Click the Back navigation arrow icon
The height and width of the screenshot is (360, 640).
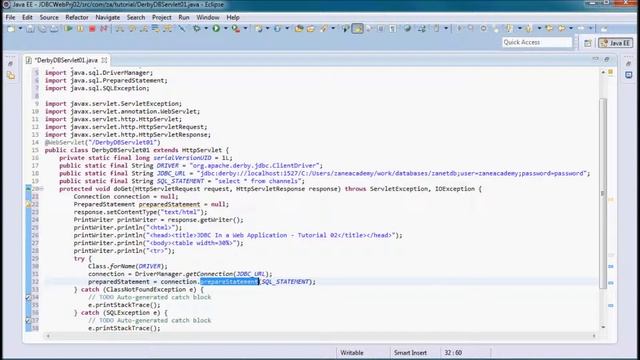tap(562, 29)
